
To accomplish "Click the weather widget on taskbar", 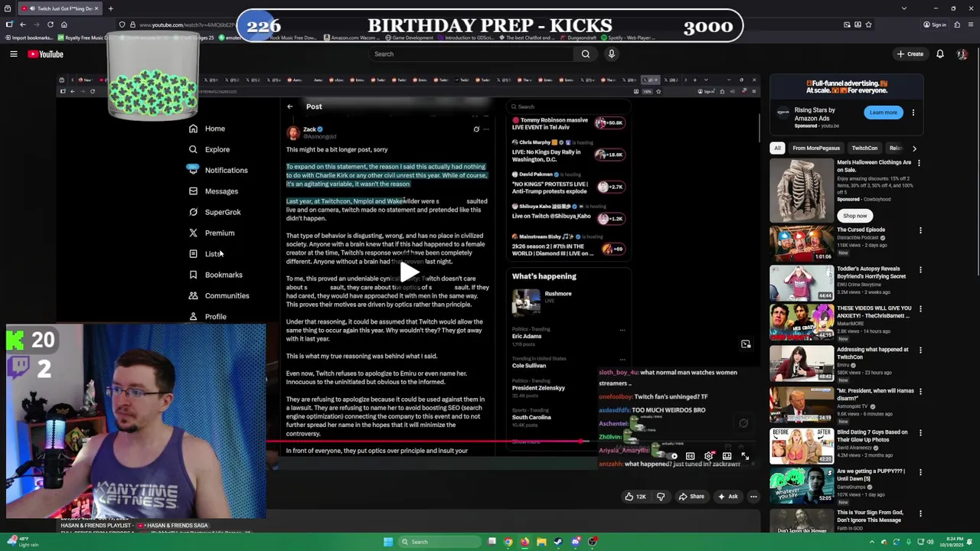I will click(x=23, y=542).
